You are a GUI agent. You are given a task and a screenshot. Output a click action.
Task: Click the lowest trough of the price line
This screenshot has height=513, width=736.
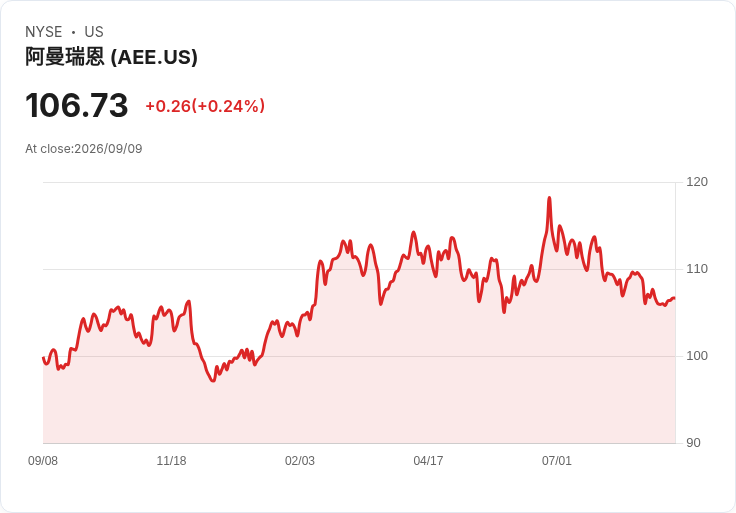click(213, 381)
